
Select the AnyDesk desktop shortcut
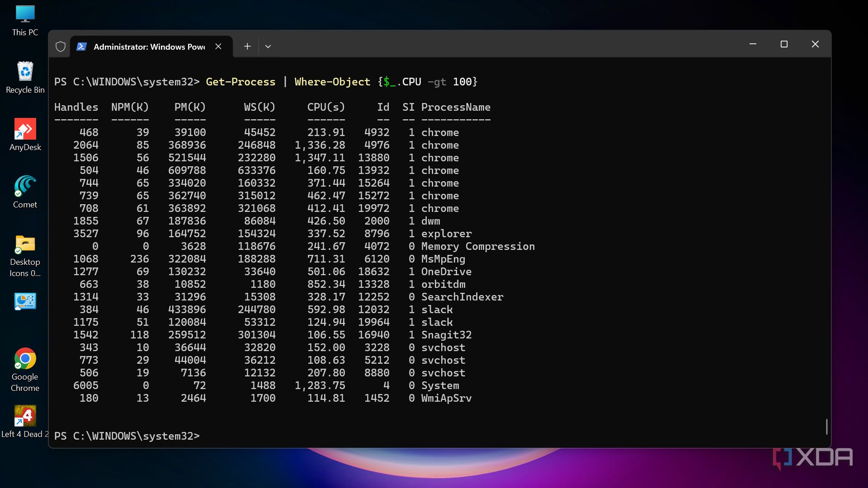[25, 135]
